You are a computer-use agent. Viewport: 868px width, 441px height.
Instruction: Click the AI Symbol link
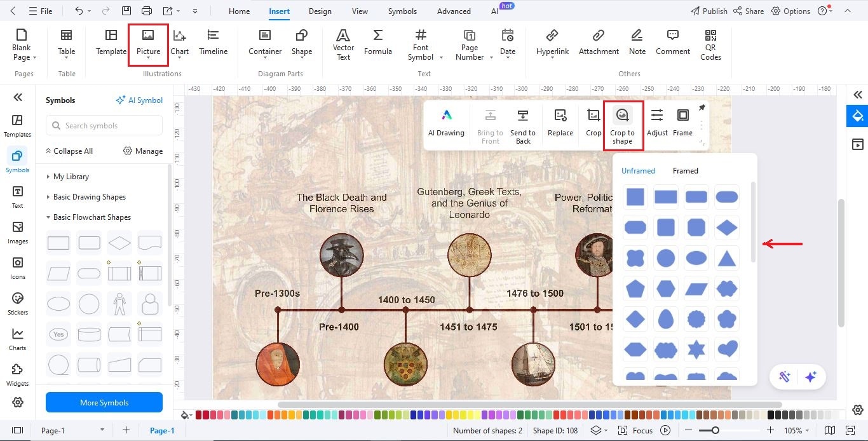tap(139, 100)
